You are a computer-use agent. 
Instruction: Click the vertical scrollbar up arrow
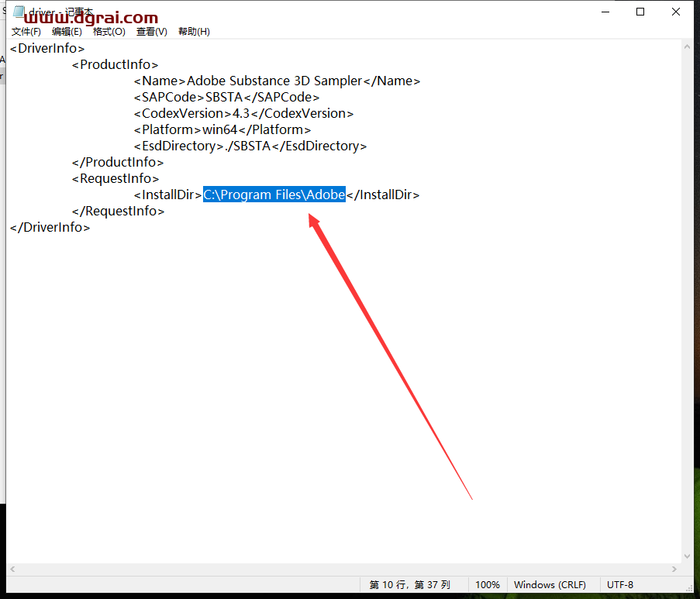coord(687,46)
